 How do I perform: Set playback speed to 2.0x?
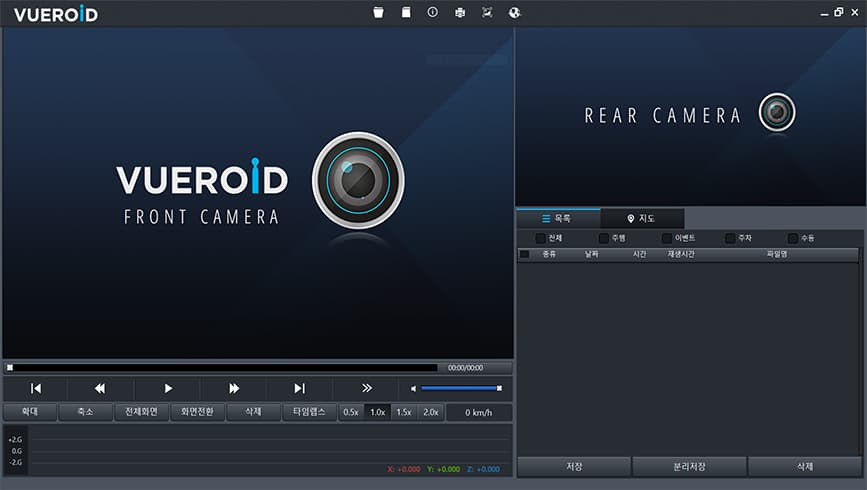431,413
